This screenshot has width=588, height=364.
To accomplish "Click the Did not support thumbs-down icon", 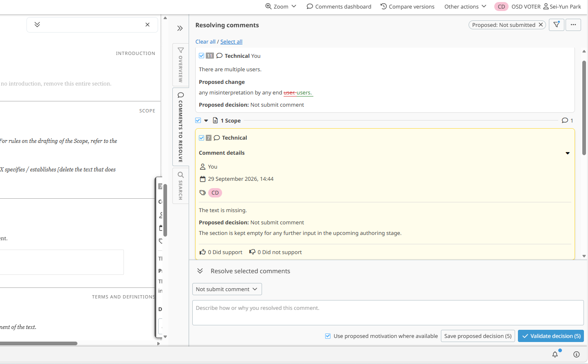I will pyautogui.click(x=253, y=252).
